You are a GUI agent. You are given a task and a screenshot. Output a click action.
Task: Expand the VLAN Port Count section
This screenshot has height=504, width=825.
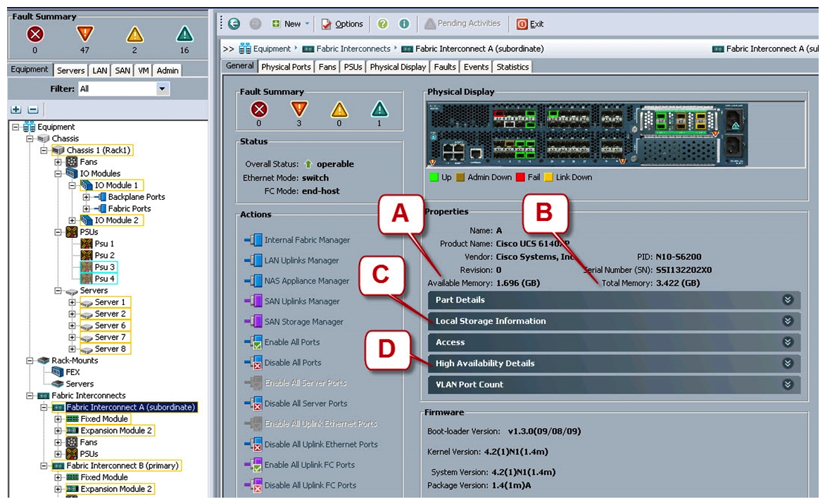click(x=615, y=384)
